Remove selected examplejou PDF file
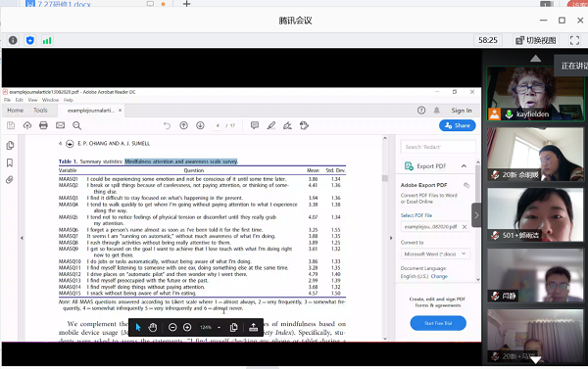Viewport: 588px width, 369px height. (x=465, y=227)
